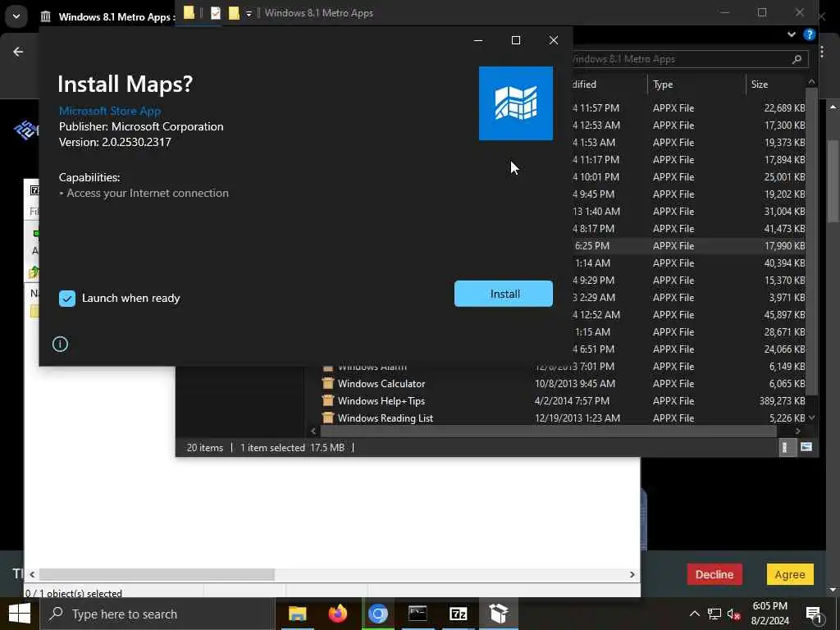
Task: Click the Install button for Maps
Action: pos(503,294)
